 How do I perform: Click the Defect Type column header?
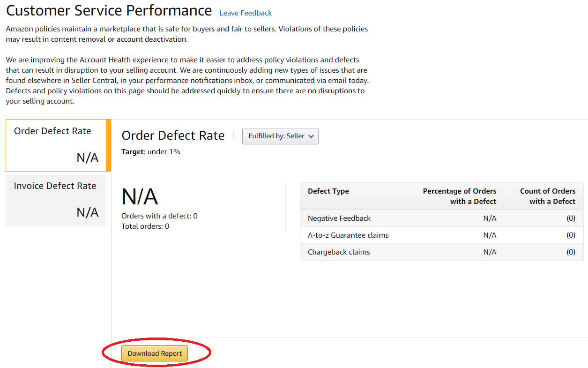tap(328, 191)
